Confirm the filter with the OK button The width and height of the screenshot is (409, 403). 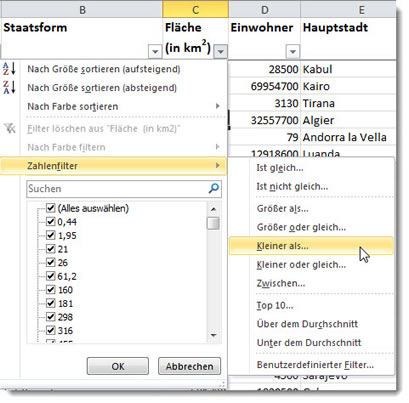118,366
